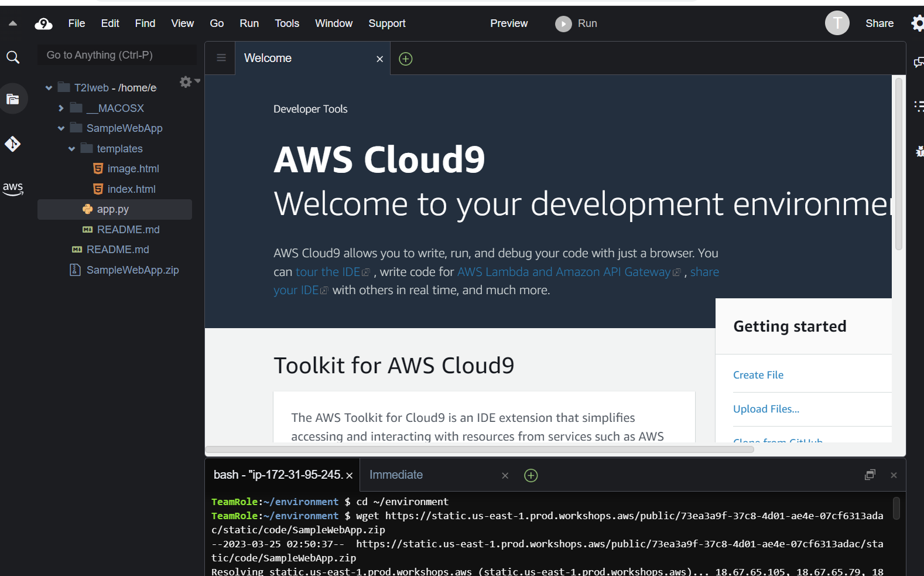Click the Share button
Image resolution: width=924 pixels, height=576 pixels.
click(879, 23)
